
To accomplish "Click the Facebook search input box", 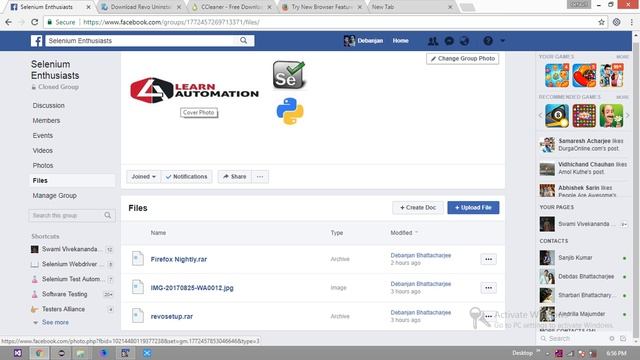I will [141, 40].
